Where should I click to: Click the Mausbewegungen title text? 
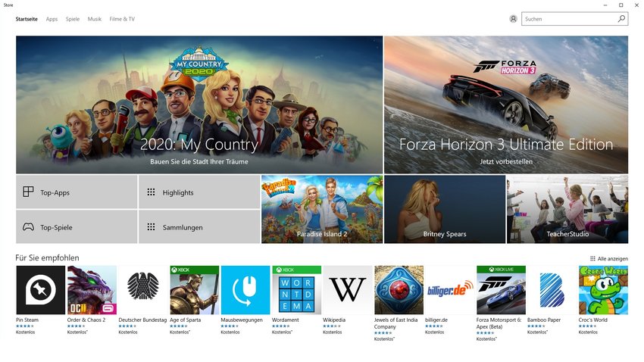[242, 320]
